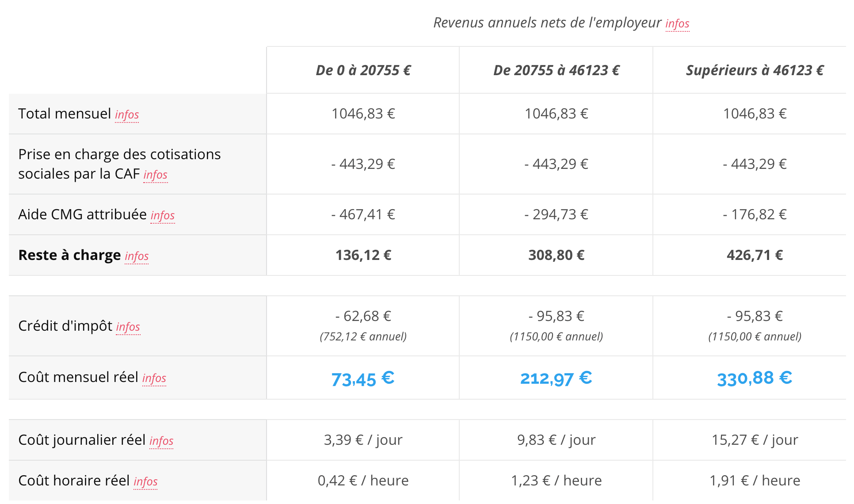Open infos for Coût journalier réel
Screen dimensions: 854x504
coord(161,441)
